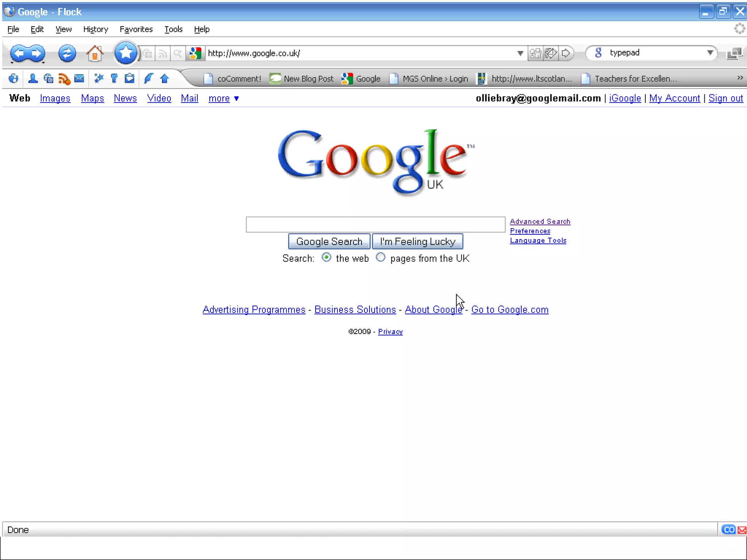Open the Webmail envelope icon
Viewport: 747px width, 560px height.
79,78
